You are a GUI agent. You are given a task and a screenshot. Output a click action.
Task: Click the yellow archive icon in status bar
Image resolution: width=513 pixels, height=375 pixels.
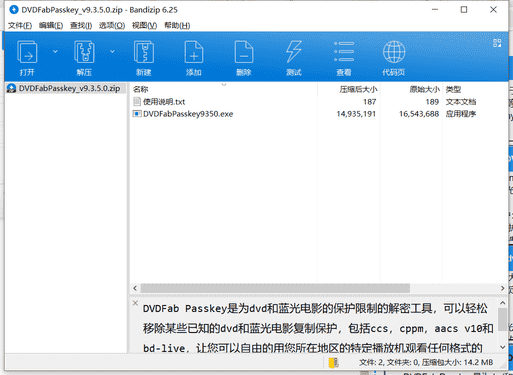pyautogui.click(x=333, y=362)
